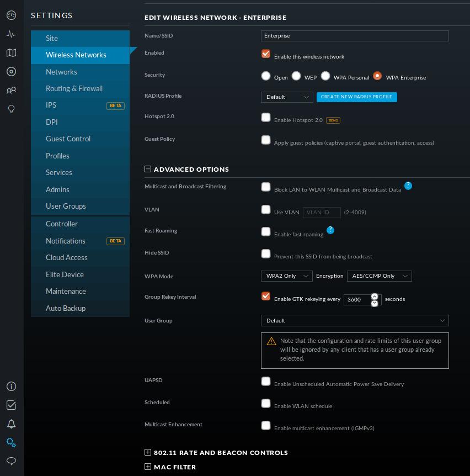Open the WPA Mode dropdown

286,276
